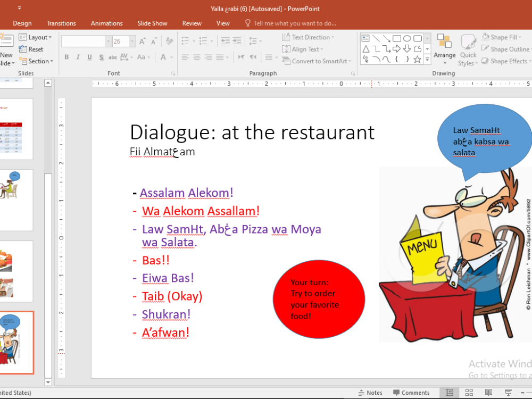532x399 pixels.
Task: Open the Section dropdown
Action: pos(36,61)
